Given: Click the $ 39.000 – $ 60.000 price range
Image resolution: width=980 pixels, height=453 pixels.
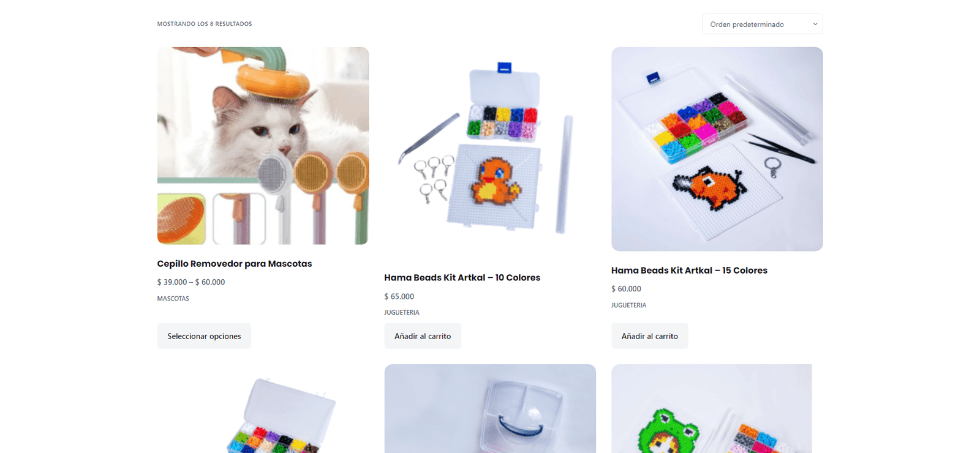Looking at the screenshot, I should [191, 282].
